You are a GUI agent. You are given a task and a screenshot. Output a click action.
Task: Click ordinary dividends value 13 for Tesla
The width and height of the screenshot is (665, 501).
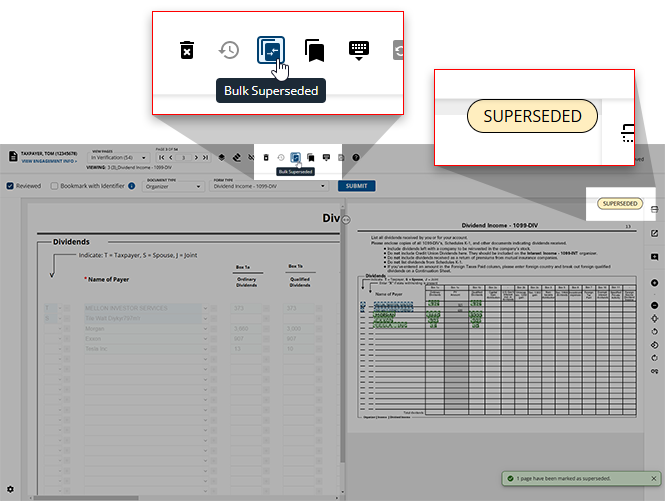click(246, 349)
